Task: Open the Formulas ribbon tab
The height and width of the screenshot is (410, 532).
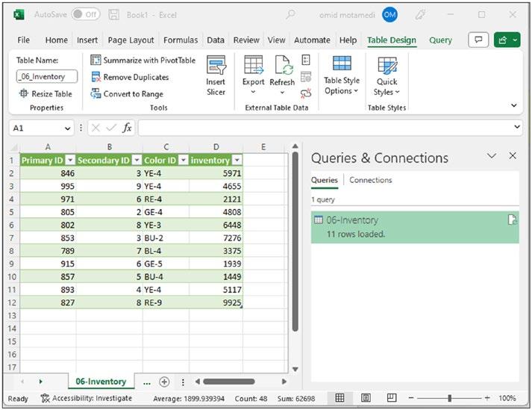Action: (x=181, y=40)
